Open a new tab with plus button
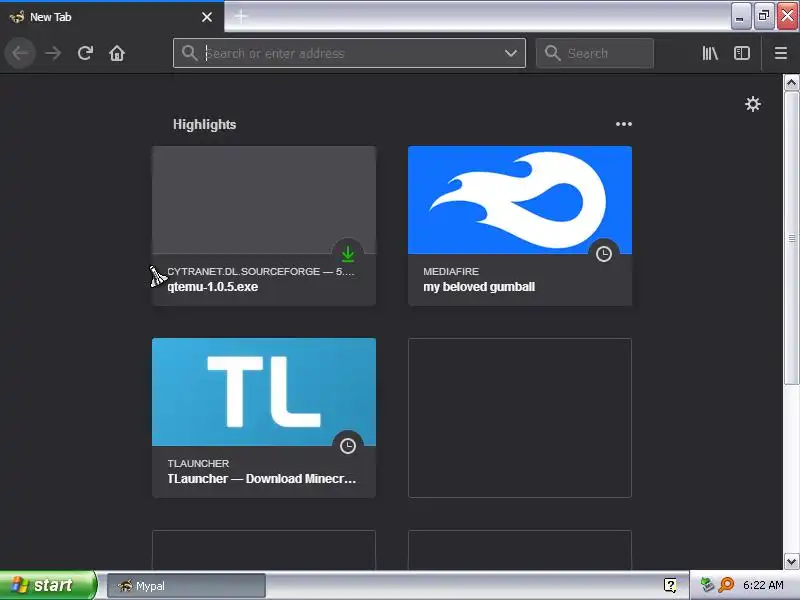Viewport: 800px width, 600px height. pyautogui.click(x=241, y=17)
